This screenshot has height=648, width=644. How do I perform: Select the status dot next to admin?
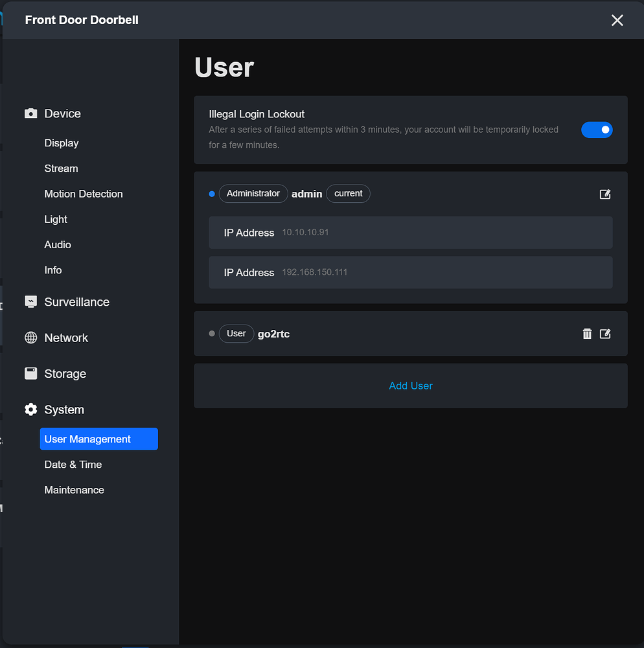pyautogui.click(x=211, y=194)
